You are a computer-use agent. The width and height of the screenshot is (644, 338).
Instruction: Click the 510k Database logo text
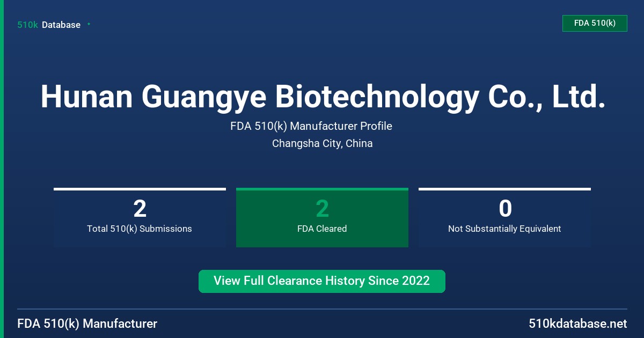pyautogui.click(x=49, y=25)
